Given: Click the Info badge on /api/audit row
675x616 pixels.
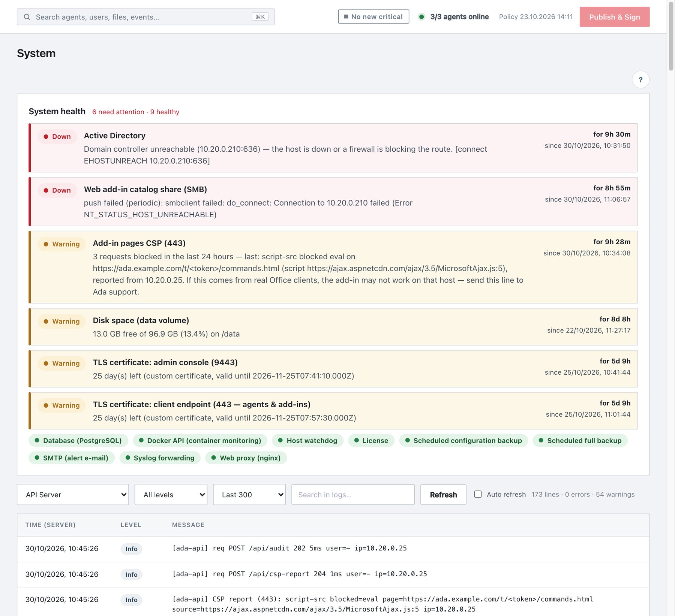Looking at the screenshot, I should (x=131, y=549).
